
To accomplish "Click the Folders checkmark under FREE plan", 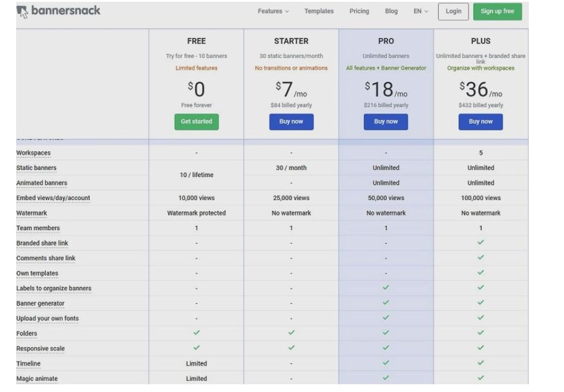I will coord(197,334).
